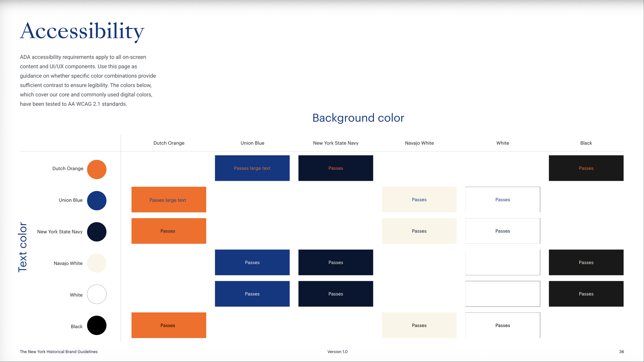Click Black text on Dutch Orange cell
The image size is (644, 362).
(x=169, y=325)
